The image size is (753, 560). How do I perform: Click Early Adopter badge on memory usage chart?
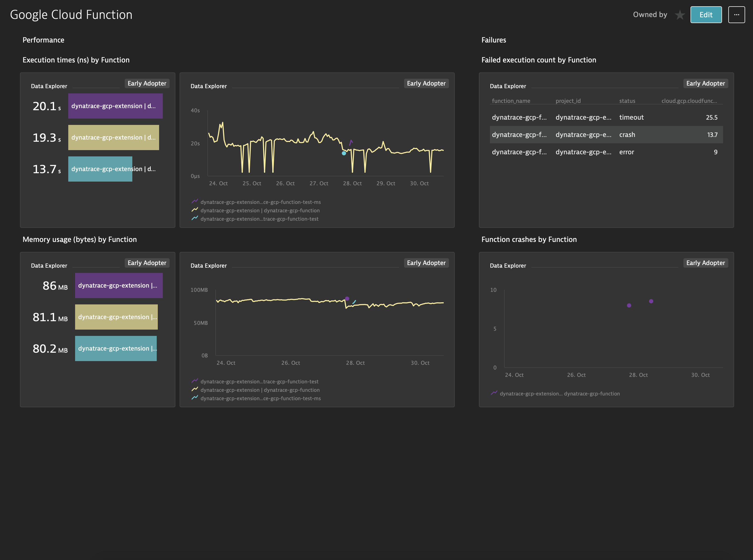point(426,263)
